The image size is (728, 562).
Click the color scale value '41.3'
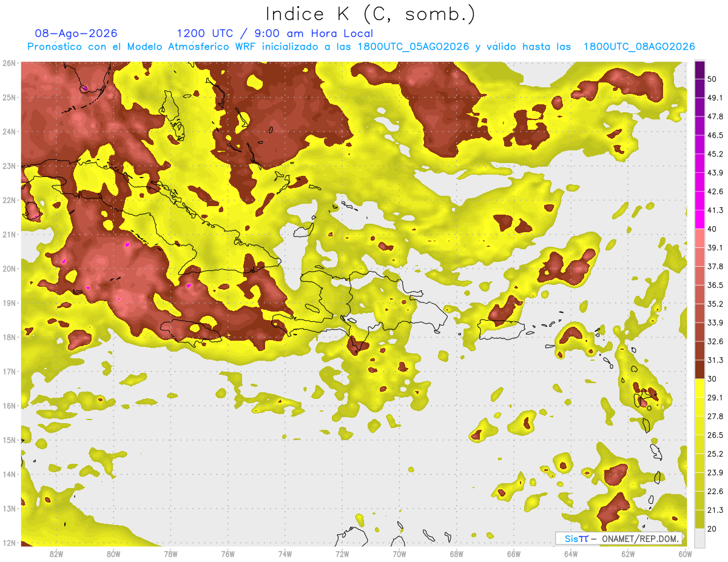click(715, 210)
